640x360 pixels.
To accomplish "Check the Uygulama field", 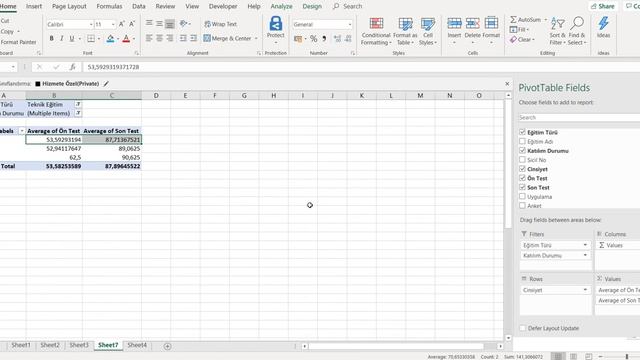I will click(x=522, y=196).
